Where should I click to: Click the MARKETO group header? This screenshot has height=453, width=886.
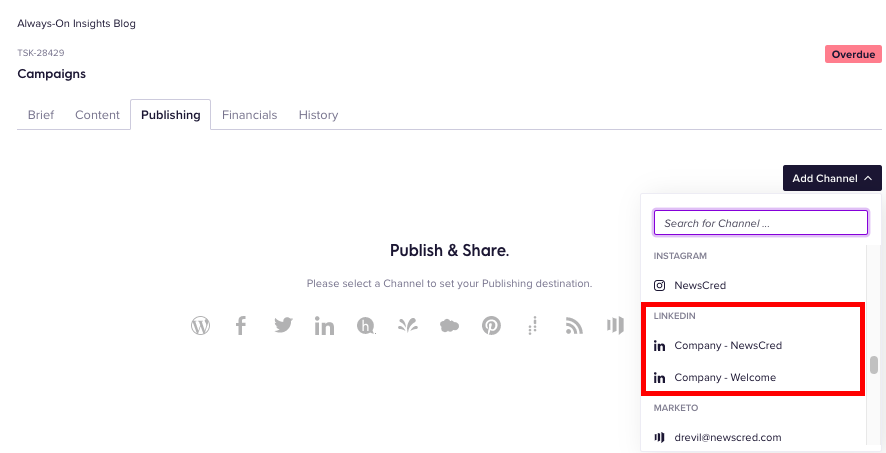676,407
